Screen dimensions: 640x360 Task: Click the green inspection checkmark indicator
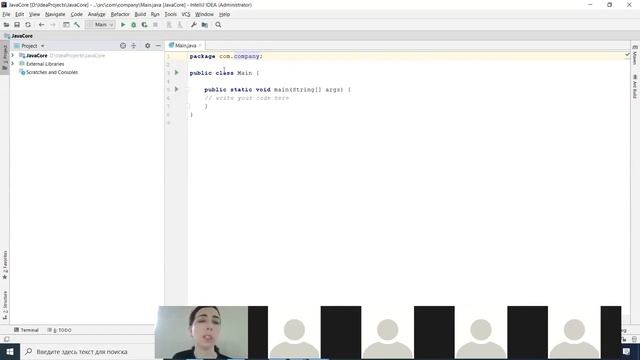click(627, 54)
